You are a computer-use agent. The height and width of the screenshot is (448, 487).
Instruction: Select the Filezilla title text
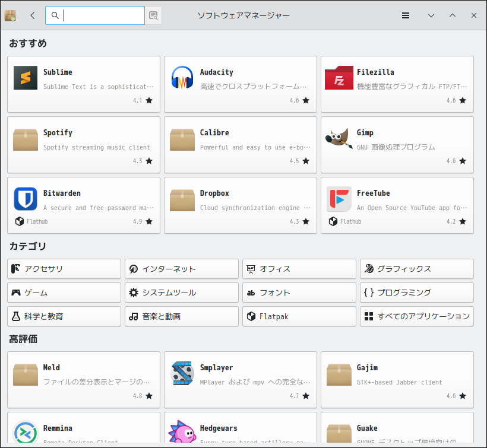click(375, 72)
